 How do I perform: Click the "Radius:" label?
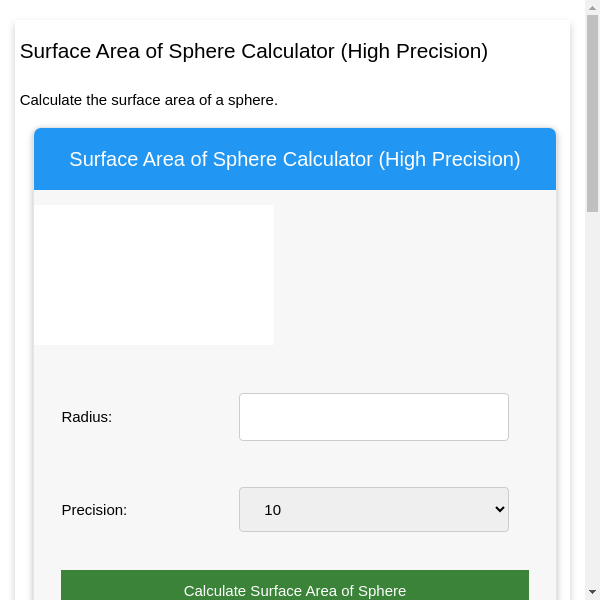(87, 417)
